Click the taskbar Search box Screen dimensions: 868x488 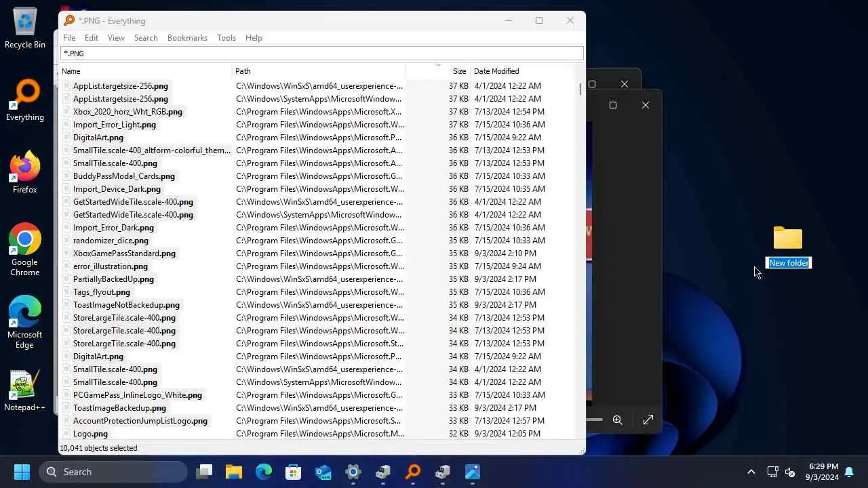113,472
